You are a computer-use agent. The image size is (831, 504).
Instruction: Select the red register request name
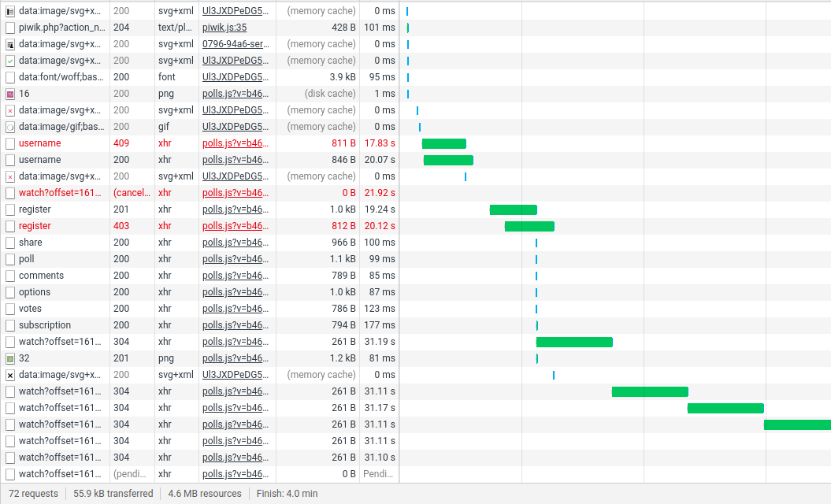pyautogui.click(x=35, y=226)
